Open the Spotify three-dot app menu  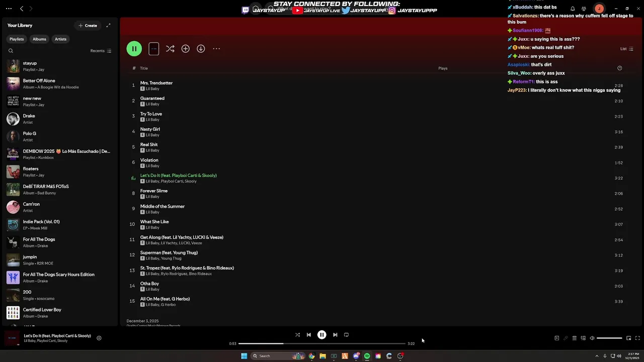point(9,9)
